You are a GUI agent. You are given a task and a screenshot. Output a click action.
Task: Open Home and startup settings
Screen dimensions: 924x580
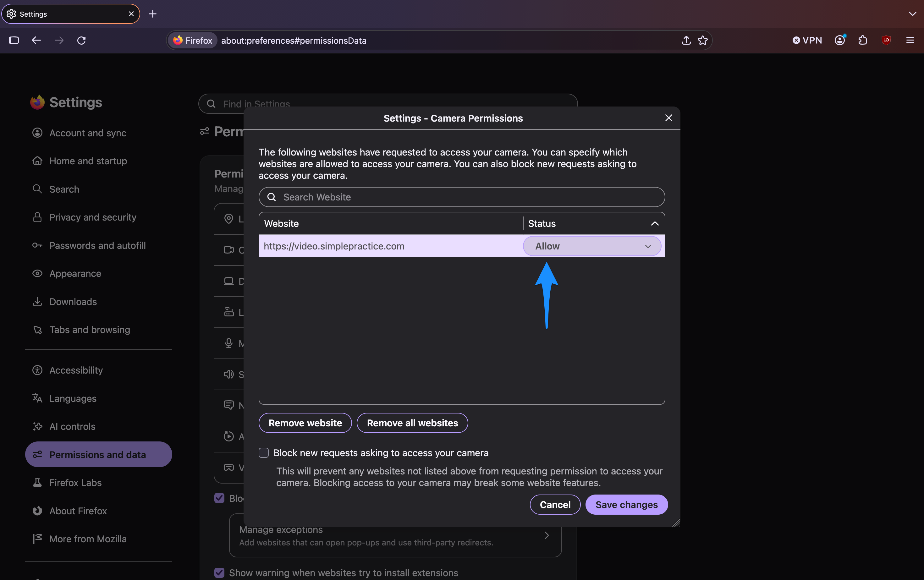98,161
